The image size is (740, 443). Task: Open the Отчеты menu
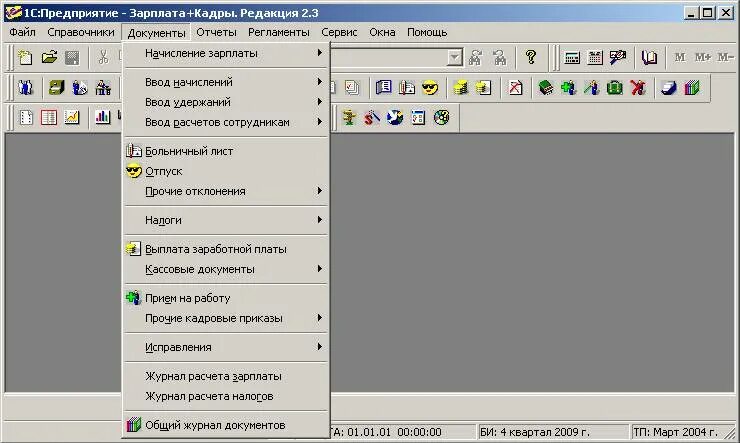[216, 32]
